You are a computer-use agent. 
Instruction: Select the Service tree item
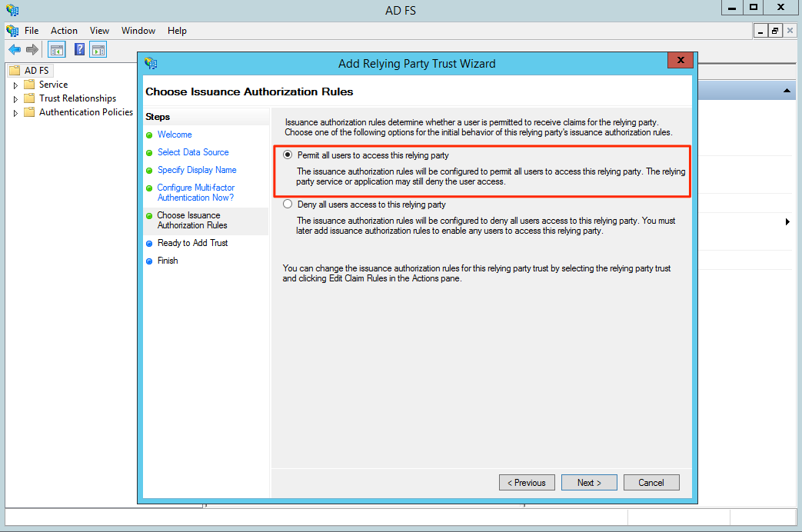[53, 84]
